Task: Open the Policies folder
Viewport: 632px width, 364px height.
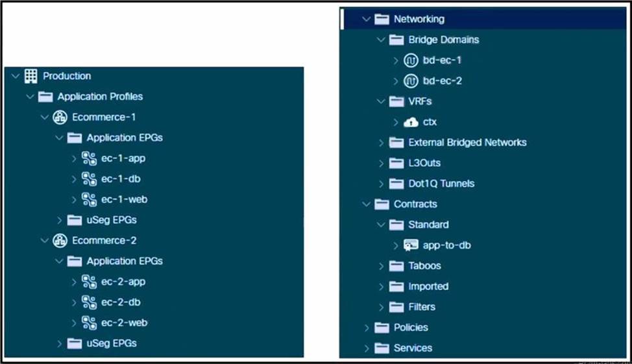Action: (411, 328)
